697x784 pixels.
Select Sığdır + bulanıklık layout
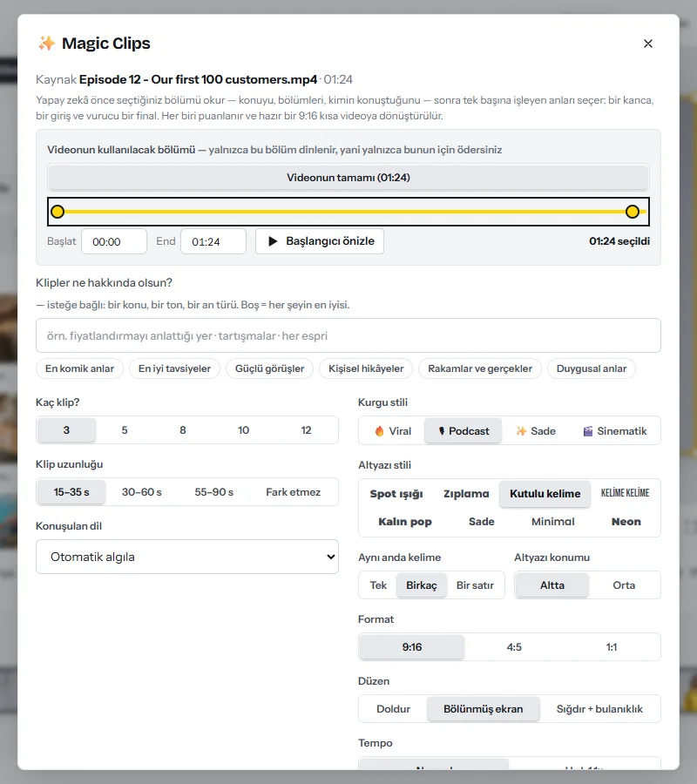[x=599, y=709]
